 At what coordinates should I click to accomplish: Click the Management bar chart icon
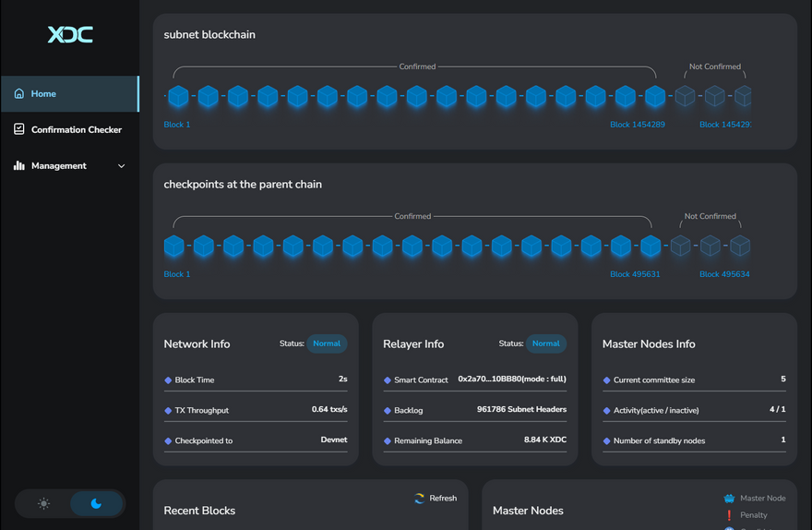(x=19, y=165)
